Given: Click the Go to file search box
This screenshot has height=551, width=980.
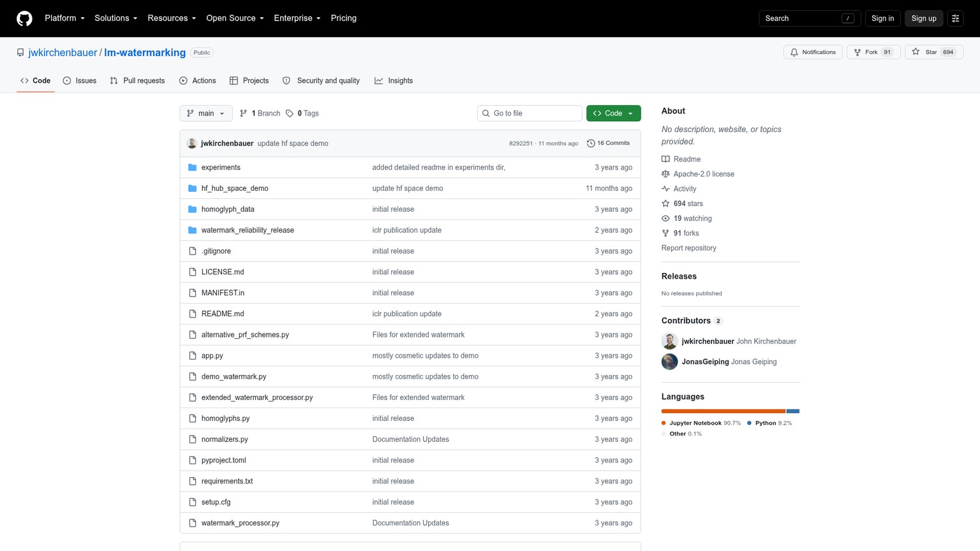Looking at the screenshot, I should (530, 114).
